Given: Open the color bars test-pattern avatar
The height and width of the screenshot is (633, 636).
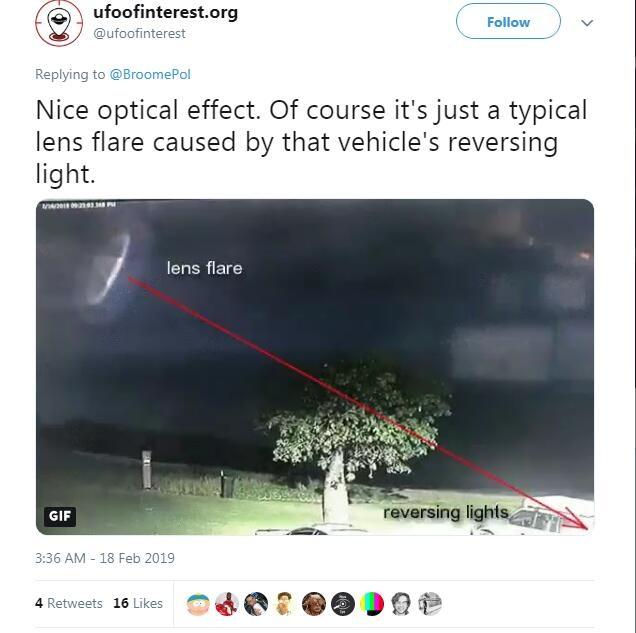Looking at the screenshot, I should point(372,604).
